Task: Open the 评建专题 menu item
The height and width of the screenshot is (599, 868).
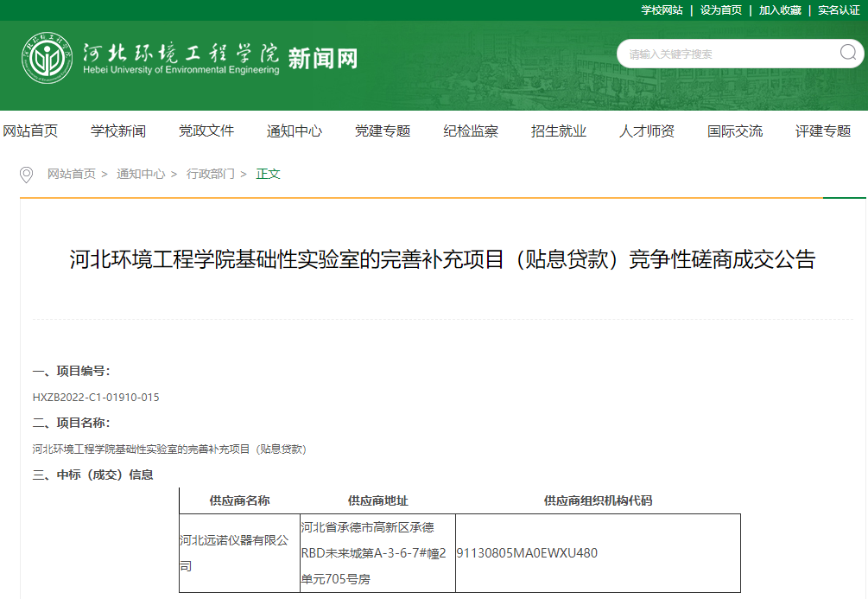Action: (823, 131)
